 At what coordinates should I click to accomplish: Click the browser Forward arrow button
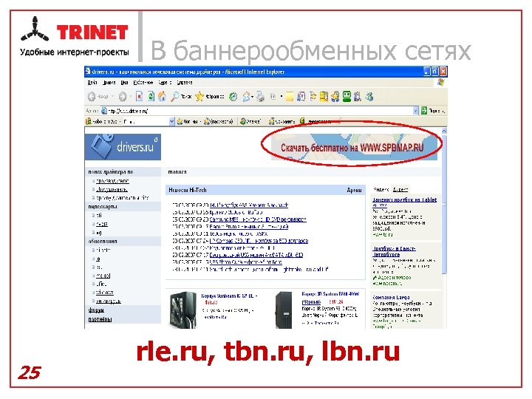(122, 97)
